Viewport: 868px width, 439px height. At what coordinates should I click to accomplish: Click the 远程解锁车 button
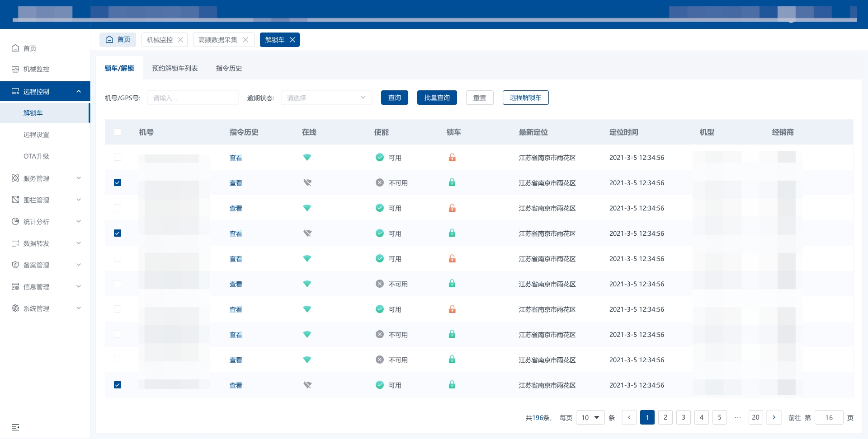pos(525,98)
